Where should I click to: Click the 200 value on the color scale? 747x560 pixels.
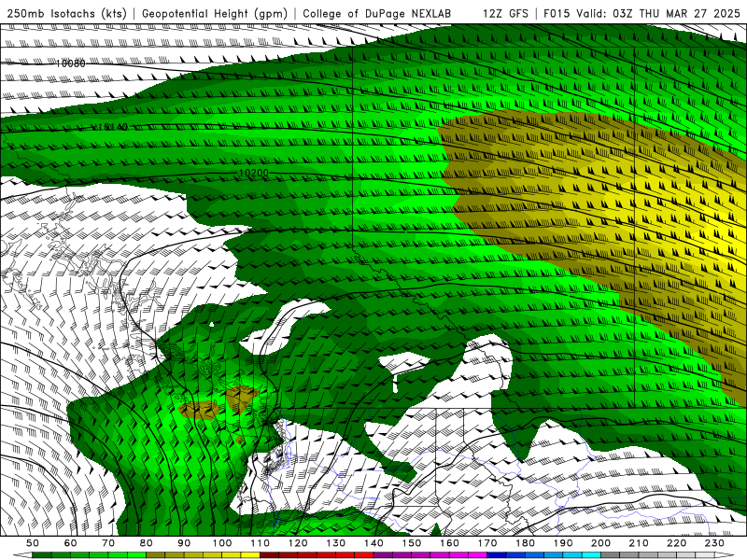[x=601, y=543]
